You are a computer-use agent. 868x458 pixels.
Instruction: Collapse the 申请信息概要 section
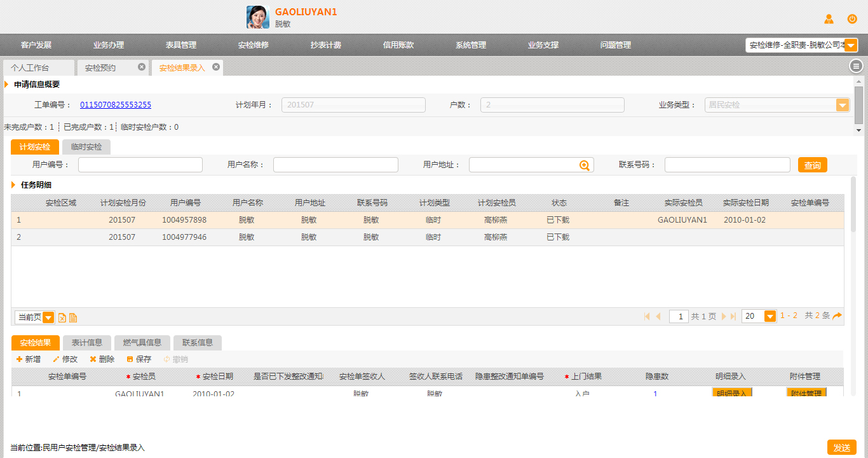(x=7, y=84)
